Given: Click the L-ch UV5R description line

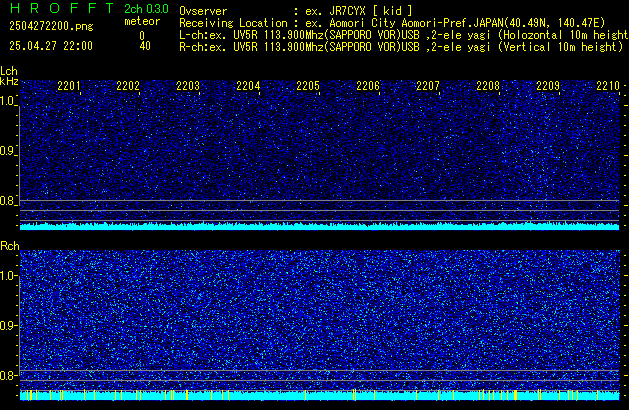Looking at the screenshot, I should click(404, 35).
